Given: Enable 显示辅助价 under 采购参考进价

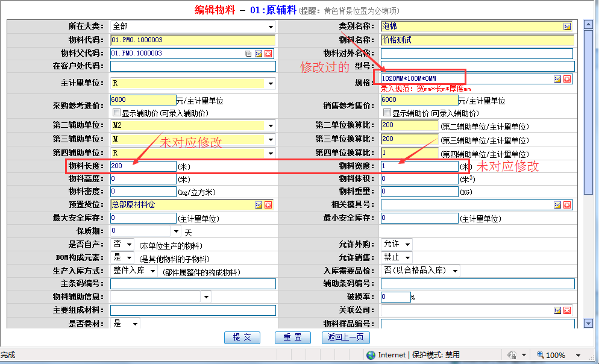Looking at the screenshot, I should (x=117, y=113).
